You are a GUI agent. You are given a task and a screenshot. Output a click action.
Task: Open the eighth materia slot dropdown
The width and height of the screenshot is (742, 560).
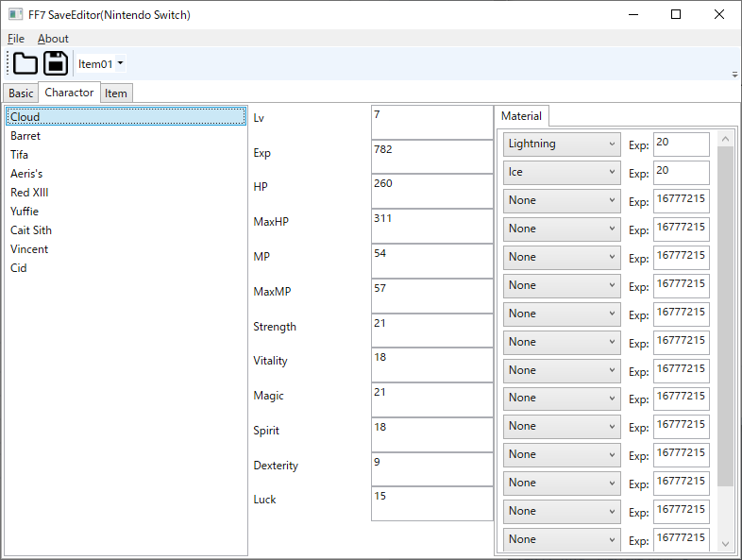562,343
